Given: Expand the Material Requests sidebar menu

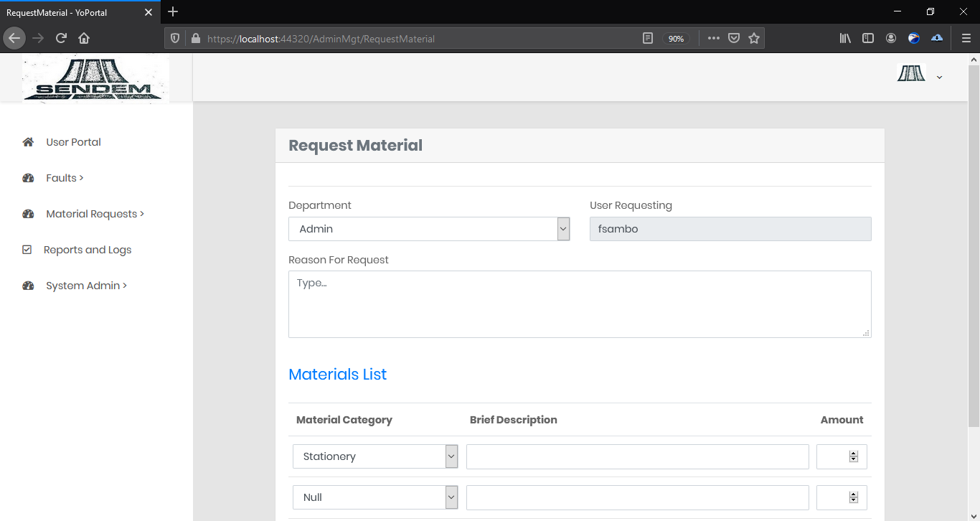Looking at the screenshot, I should (95, 214).
